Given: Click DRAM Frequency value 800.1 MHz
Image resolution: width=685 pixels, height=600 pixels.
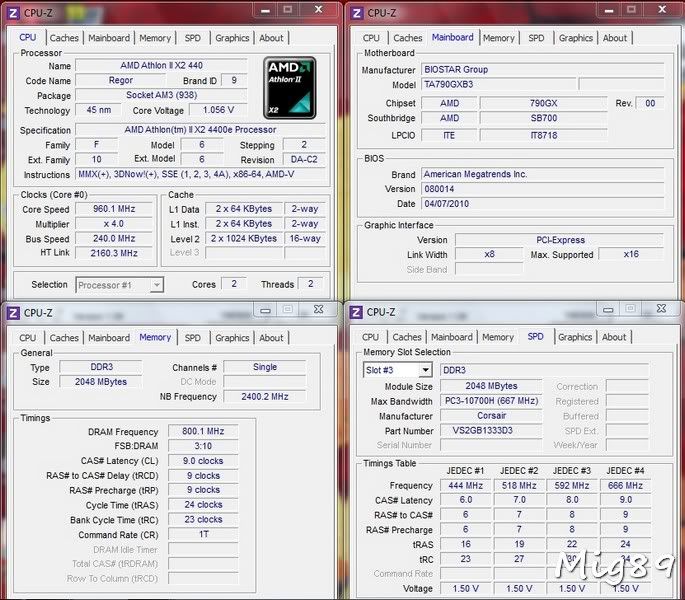Looking at the screenshot, I should click(203, 431).
